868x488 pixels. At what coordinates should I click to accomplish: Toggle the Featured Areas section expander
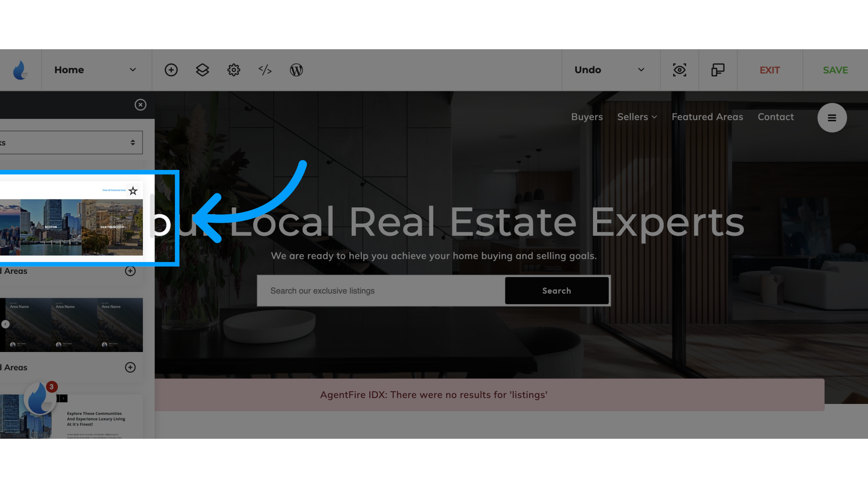pos(130,271)
